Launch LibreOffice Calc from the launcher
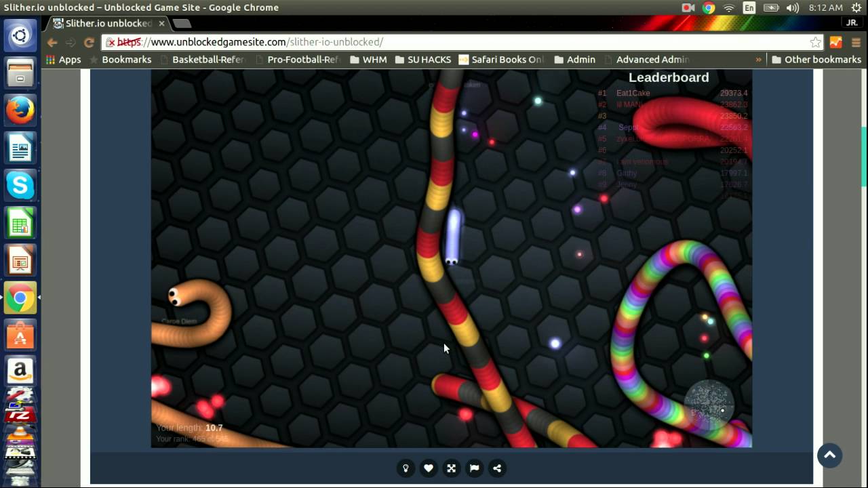The image size is (868, 488). click(20, 223)
